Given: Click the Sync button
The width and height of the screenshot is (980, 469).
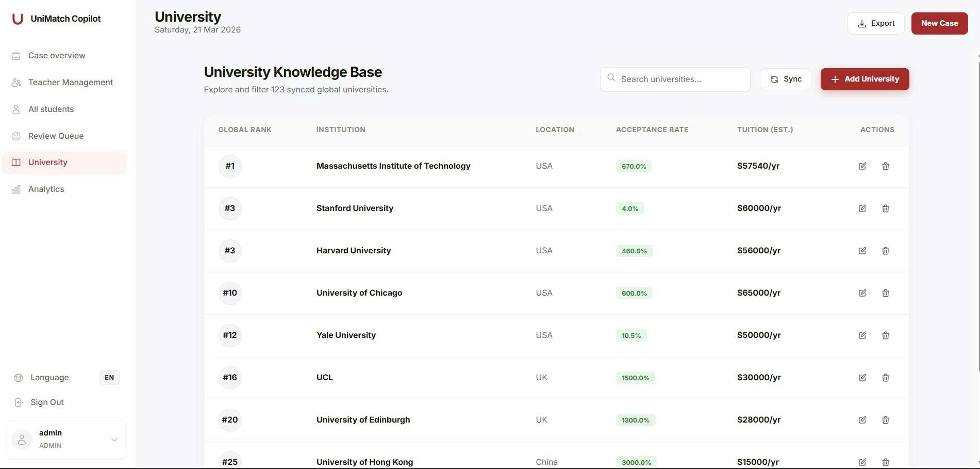Looking at the screenshot, I should pyautogui.click(x=785, y=79).
